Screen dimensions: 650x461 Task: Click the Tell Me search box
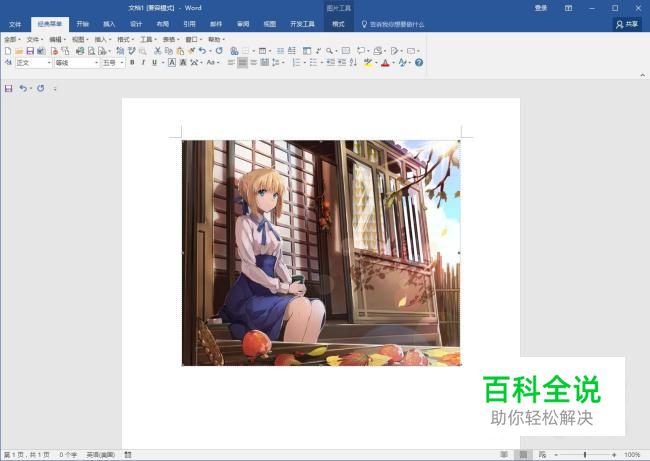393,24
